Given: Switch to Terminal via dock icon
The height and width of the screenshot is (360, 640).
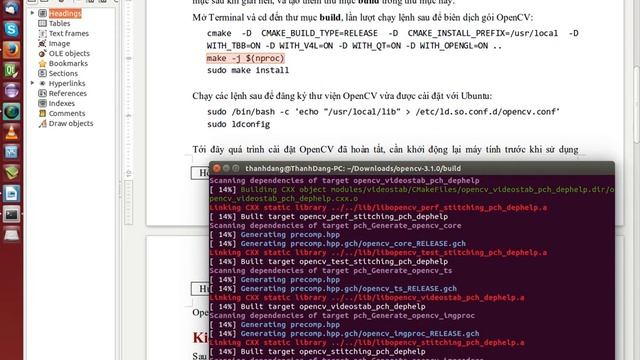Looking at the screenshot, I should pyautogui.click(x=11, y=214).
